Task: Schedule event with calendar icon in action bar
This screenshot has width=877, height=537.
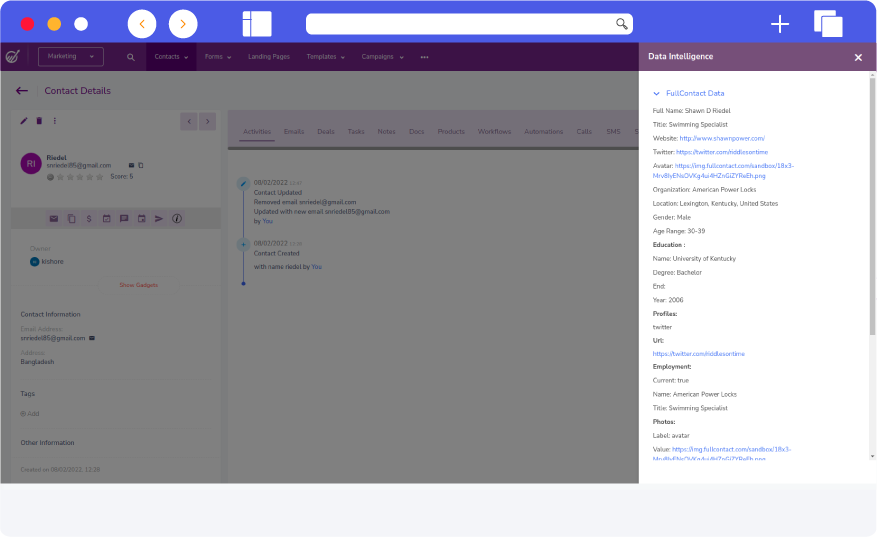Action: [142, 219]
